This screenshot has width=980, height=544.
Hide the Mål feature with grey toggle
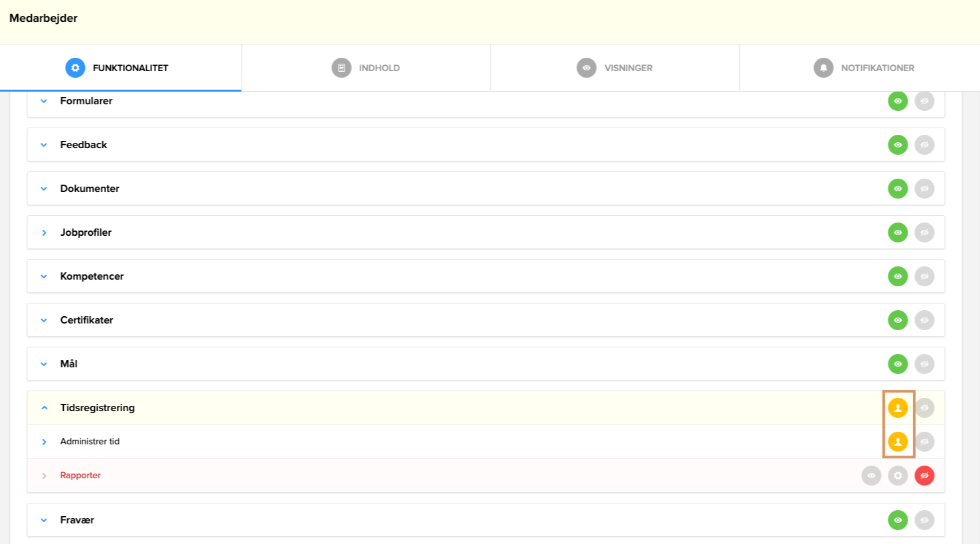click(924, 364)
